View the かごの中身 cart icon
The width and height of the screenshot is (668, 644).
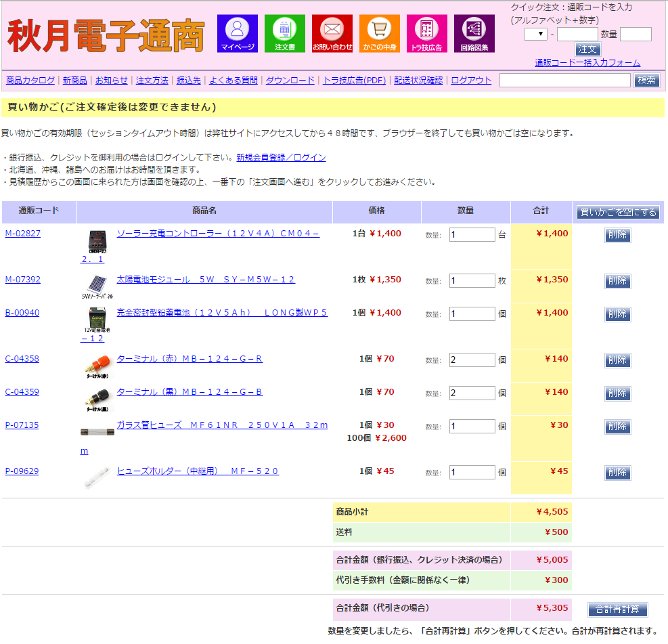(379, 34)
